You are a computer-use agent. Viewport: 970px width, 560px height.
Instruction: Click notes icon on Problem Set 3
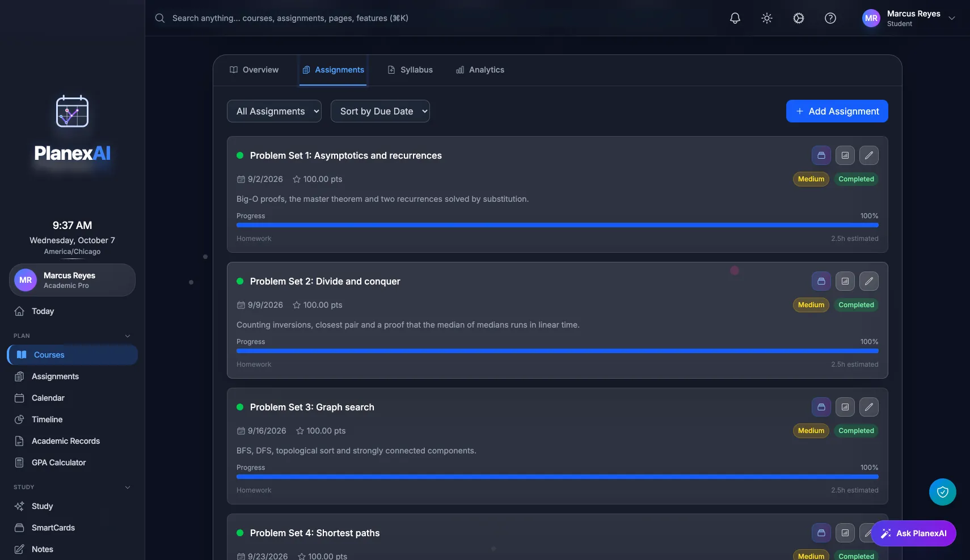[x=845, y=407]
